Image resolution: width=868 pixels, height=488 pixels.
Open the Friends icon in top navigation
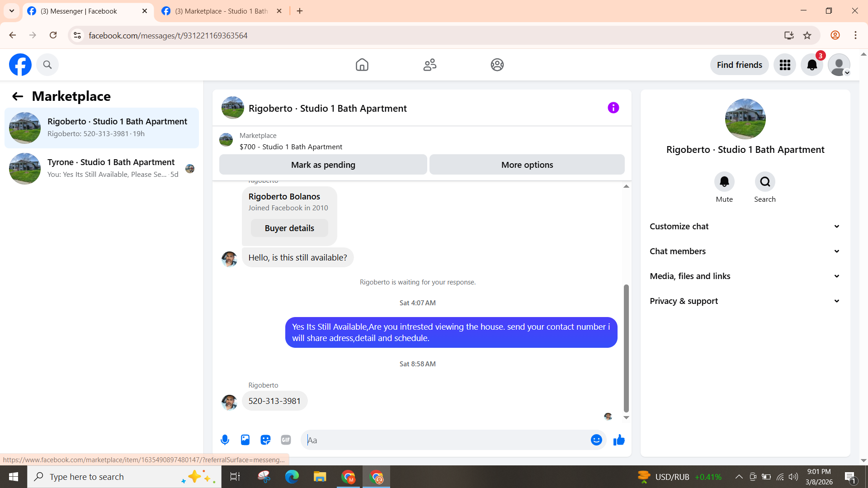click(x=429, y=65)
